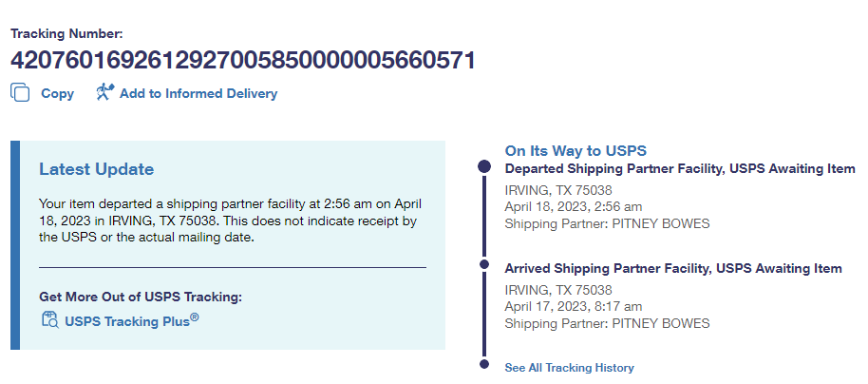
Task: Click the Informed Delivery running-mail icon
Action: pos(104,92)
